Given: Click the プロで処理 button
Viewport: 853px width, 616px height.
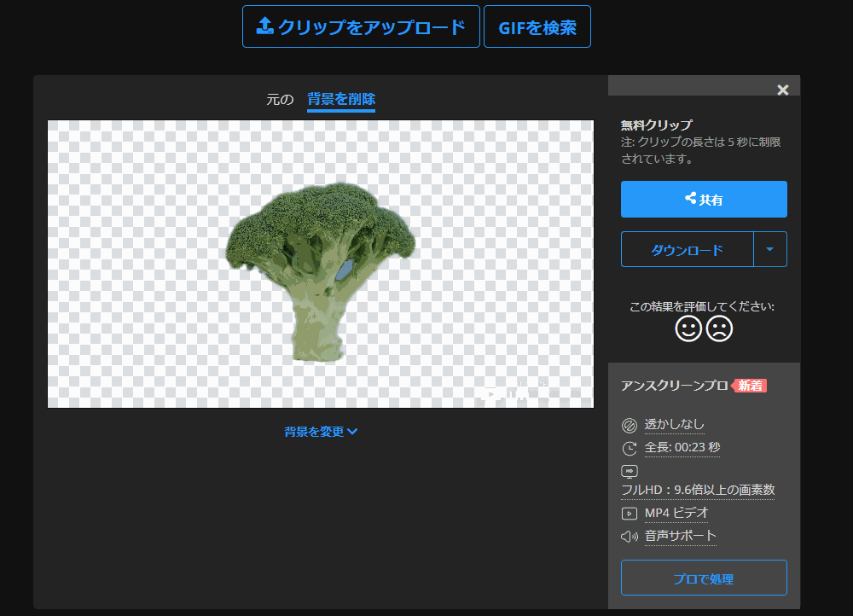Looking at the screenshot, I should (704, 578).
